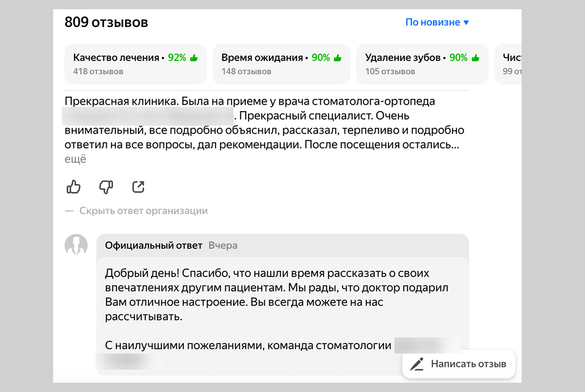Like the review with thumbs up
The image size is (585, 392).
coord(73,187)
